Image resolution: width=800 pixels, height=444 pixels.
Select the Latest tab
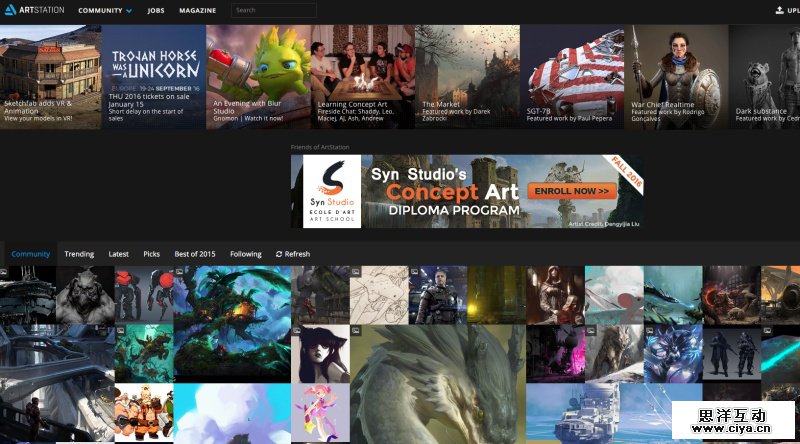(118, 254)
